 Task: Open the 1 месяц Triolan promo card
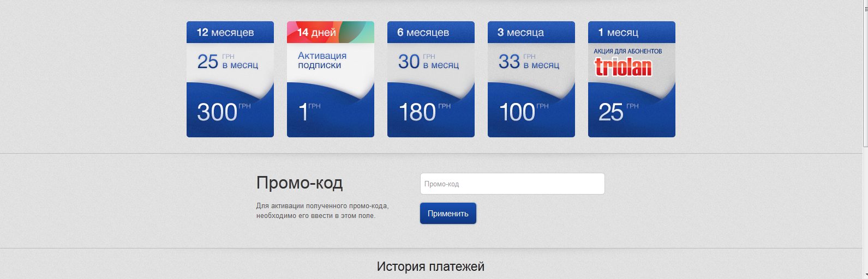(632, 79)
